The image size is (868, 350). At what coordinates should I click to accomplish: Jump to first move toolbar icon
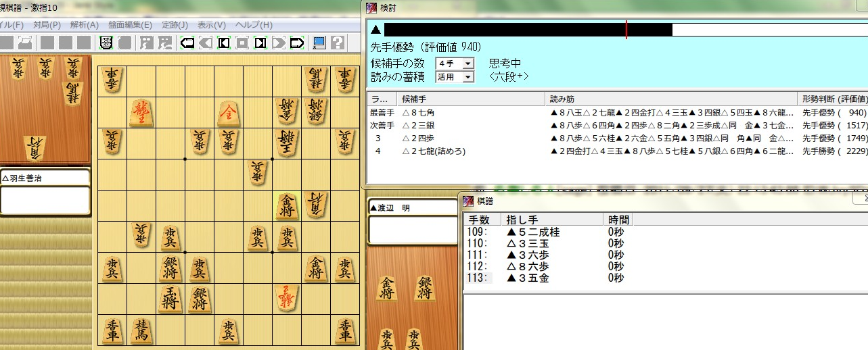click(224, 43)
